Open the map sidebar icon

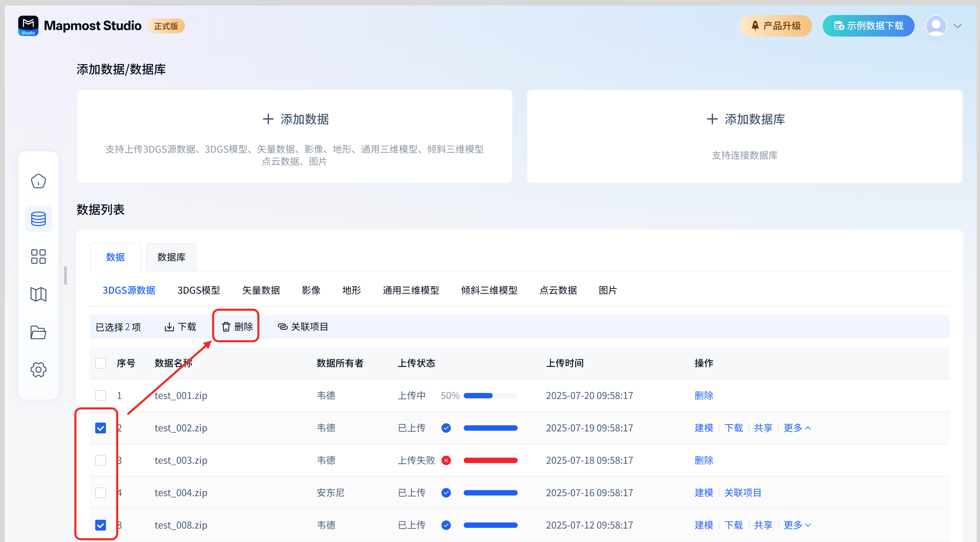pyautogui.click(x=38, y=294)
